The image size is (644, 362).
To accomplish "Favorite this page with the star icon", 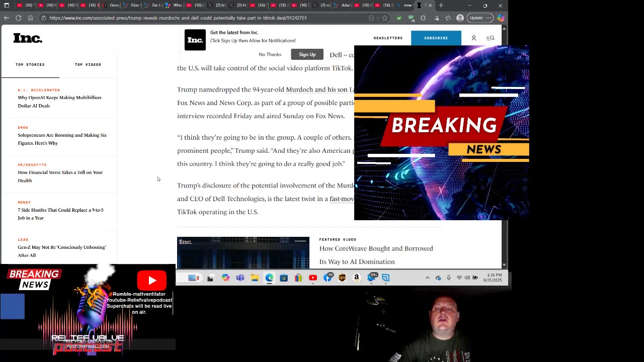I will (385, 18).
